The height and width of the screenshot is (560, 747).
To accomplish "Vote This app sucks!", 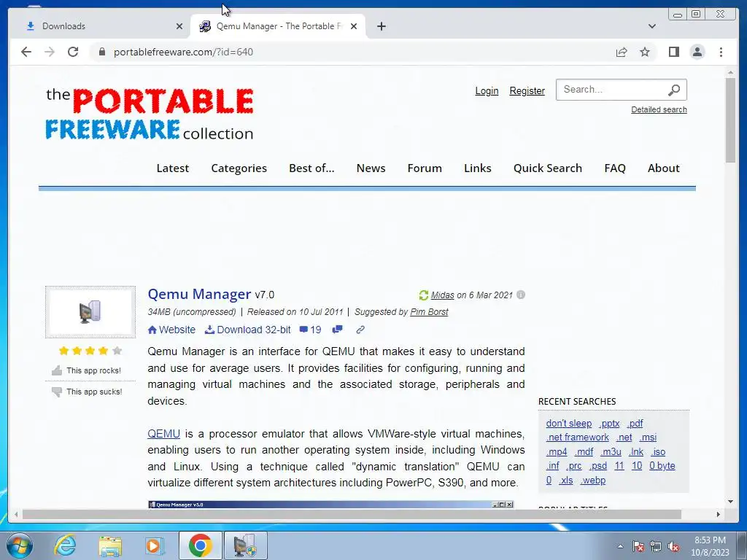I will [x=87, y=392].
